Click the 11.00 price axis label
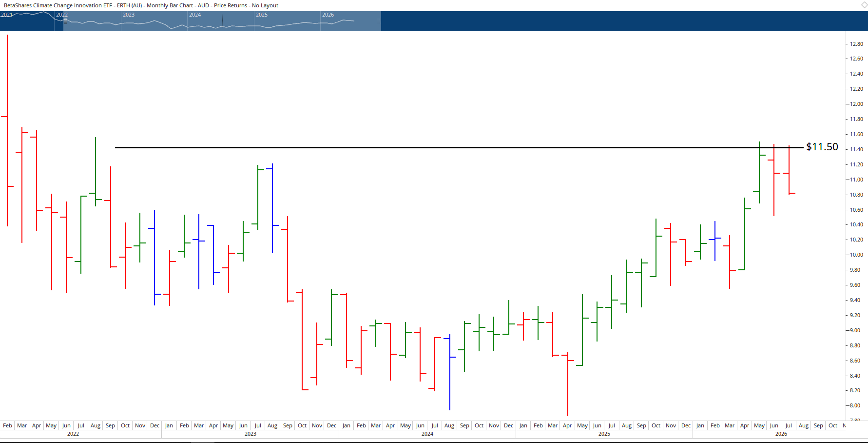 [x=856, y=180]
